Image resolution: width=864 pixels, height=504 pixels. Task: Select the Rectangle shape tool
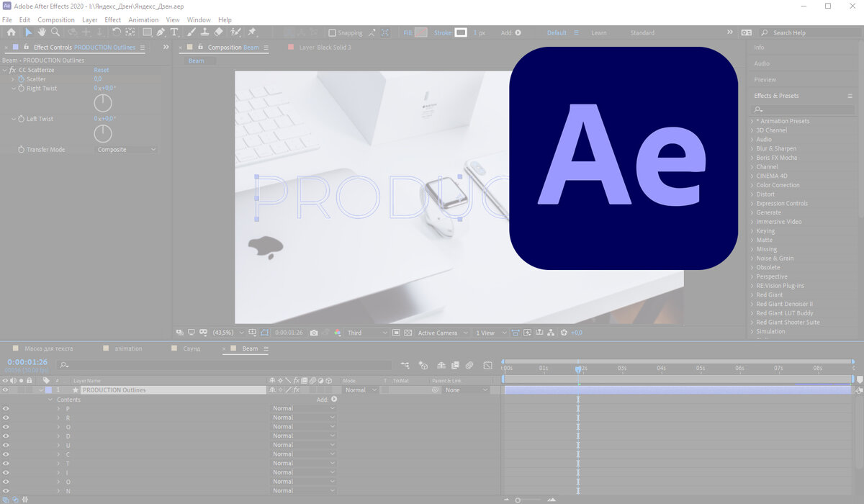coord(147,32)
